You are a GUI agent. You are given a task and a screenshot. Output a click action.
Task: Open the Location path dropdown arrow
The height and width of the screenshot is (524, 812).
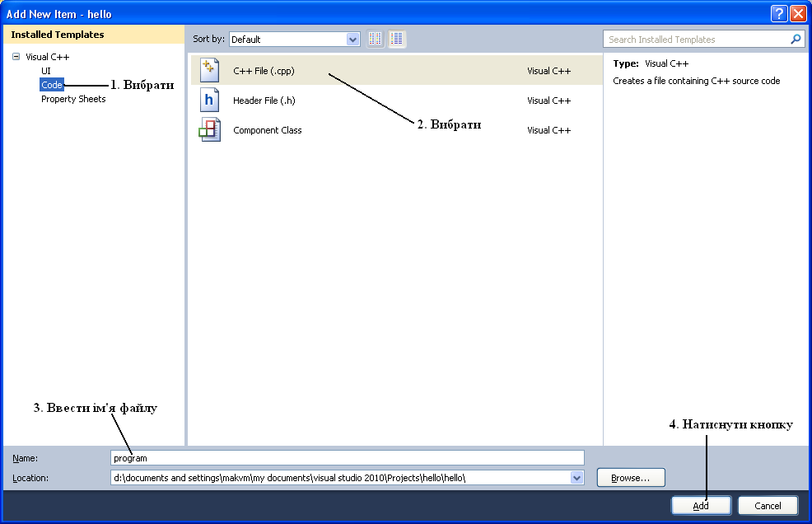[x=577, y=478]
